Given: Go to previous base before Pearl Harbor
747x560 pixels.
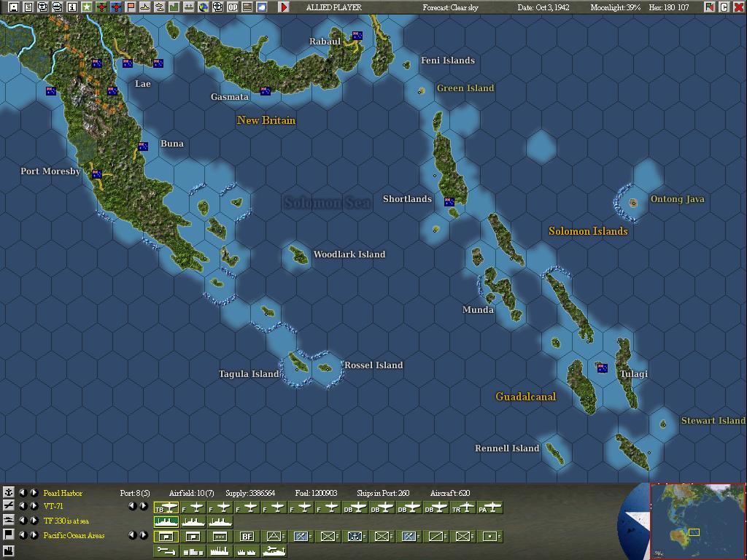Looking at the screenshot, I should [x=23, y=492].
